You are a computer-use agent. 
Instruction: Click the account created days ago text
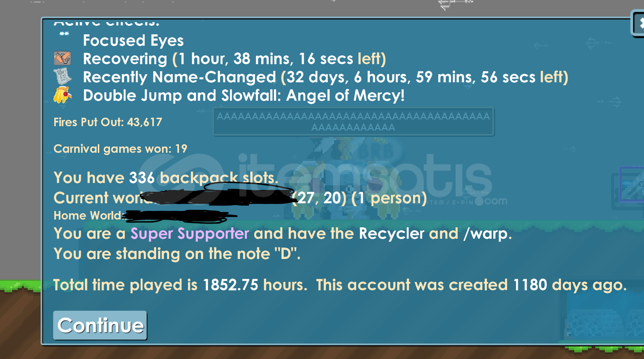(471, 285)
